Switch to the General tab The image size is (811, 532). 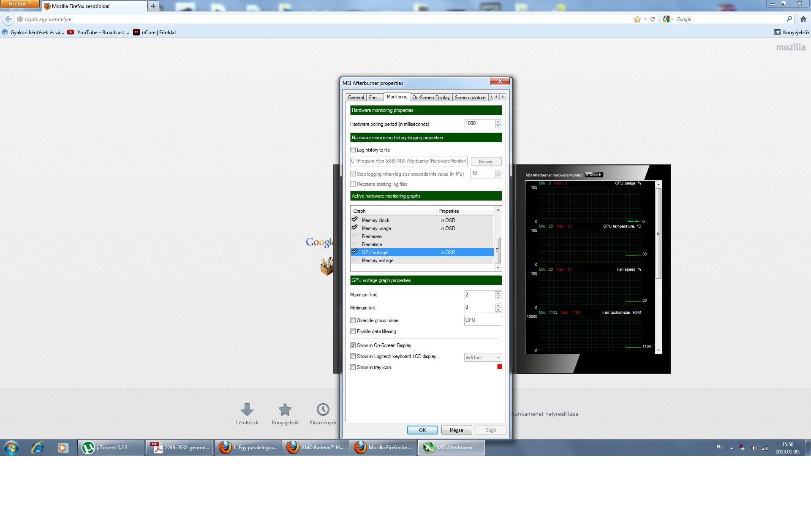(356, 98)
